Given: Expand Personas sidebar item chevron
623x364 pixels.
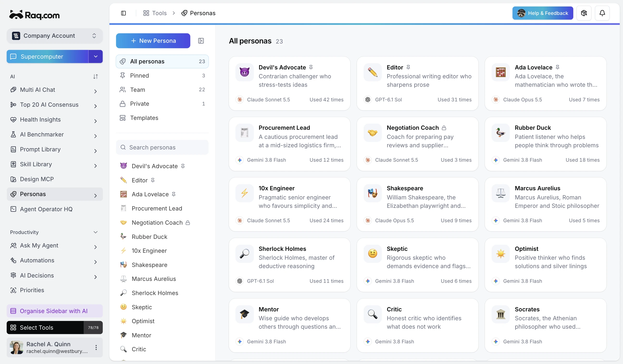Looking at the screenshot, I should click(95, 196).
